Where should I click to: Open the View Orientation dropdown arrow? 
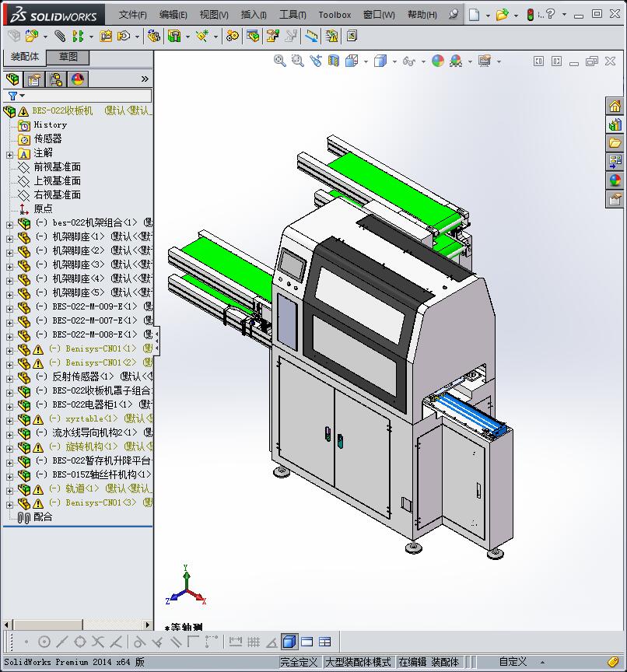click(366, 61)
